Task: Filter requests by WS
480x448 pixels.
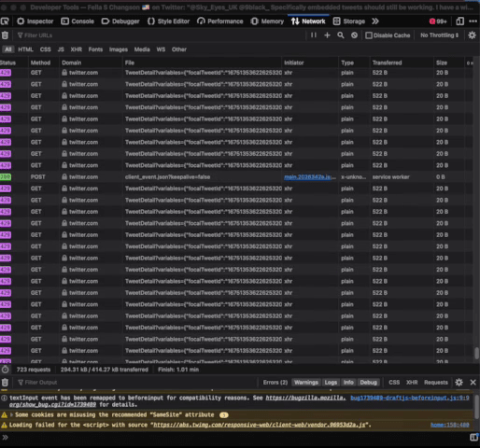Action: click(161, 49)
